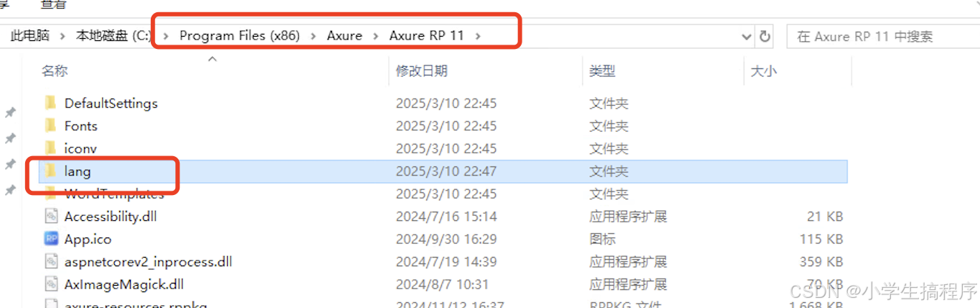Expand chevron after 此电脑 breadcrumb

pyautogui.click(x=63, y=35)
